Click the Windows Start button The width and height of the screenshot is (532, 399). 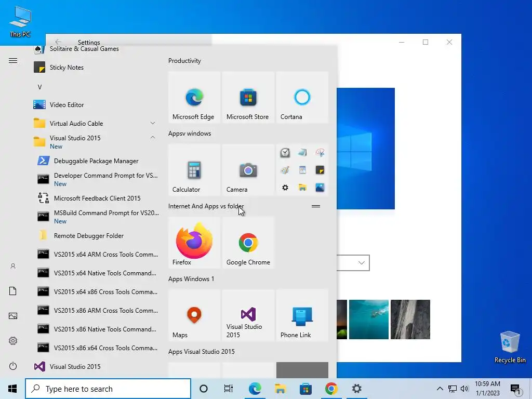pyautogui.click(x=12, y=389)
